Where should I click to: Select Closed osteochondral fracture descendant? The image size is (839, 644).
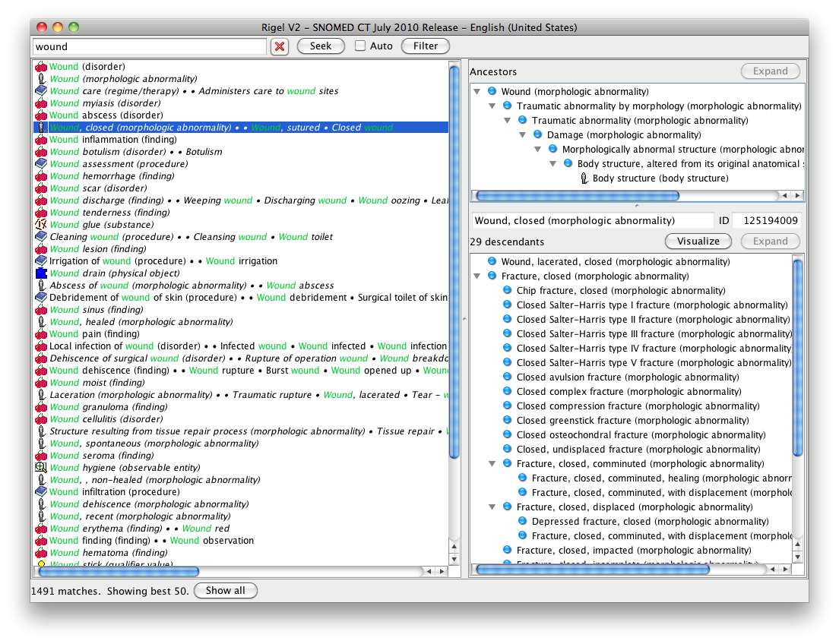coord(641,435)
